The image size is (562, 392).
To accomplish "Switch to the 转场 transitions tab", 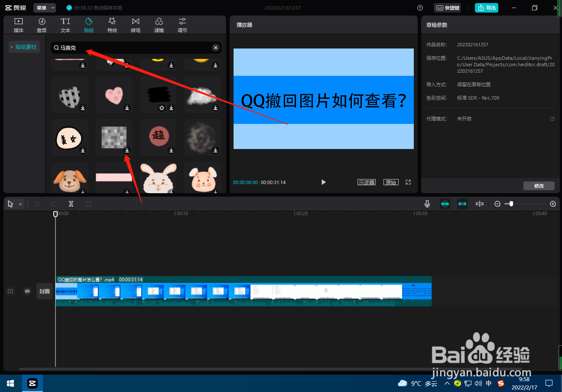I will click(136, 25).
